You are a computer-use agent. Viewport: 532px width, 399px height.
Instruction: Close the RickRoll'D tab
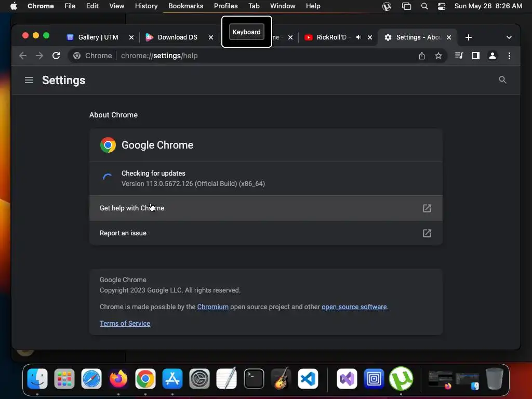(x=370, y=37)
